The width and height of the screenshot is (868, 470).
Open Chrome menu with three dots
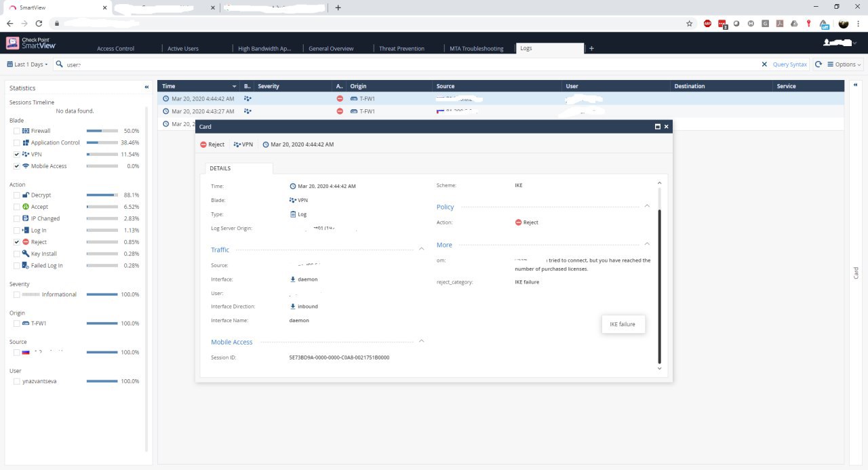(859, 23)
